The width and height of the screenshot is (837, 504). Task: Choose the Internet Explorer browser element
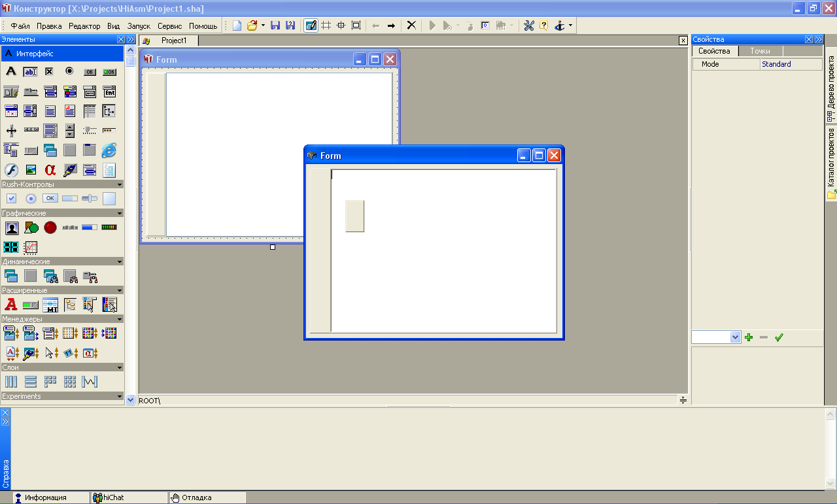[109, 150]
